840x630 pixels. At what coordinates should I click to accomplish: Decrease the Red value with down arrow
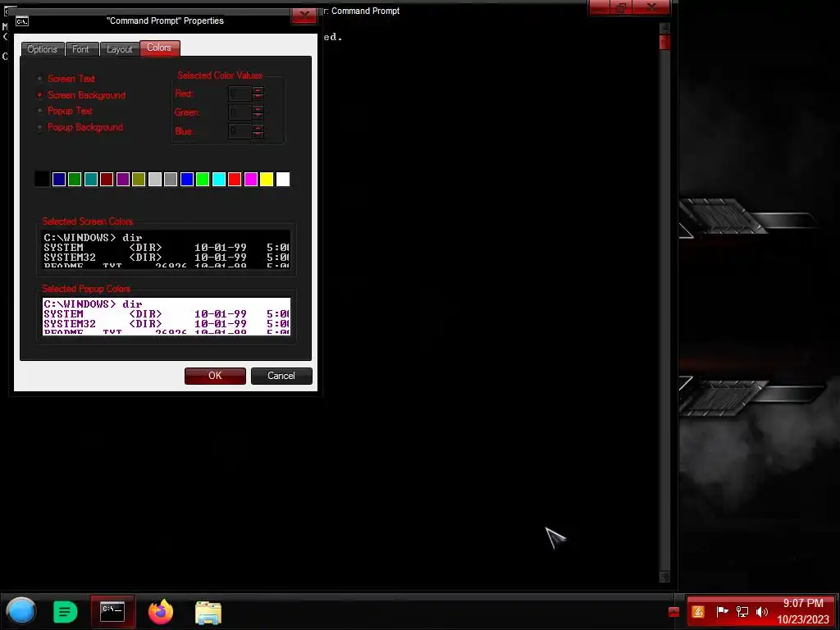(x=258, y=98)
